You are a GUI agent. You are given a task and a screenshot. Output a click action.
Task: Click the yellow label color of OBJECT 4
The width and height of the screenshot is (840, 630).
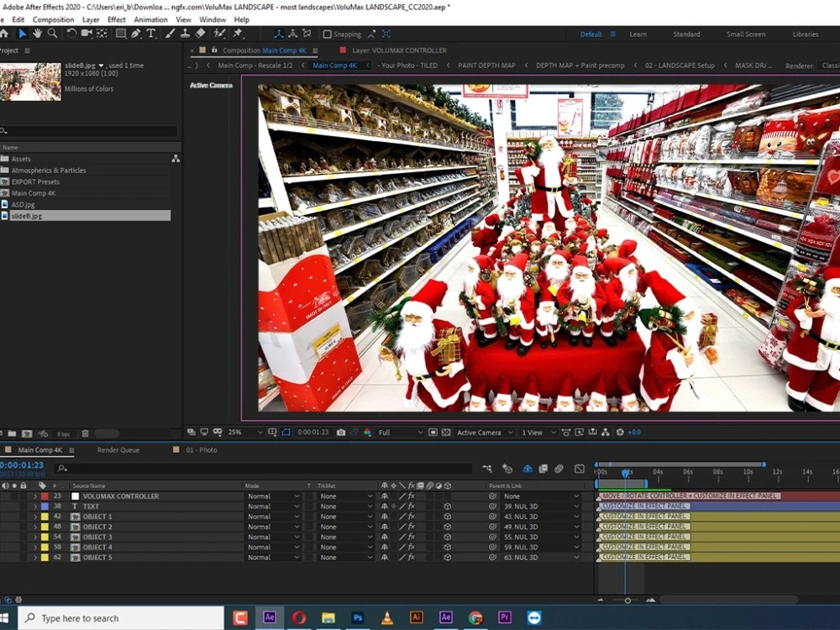click(x=45, y=547)
